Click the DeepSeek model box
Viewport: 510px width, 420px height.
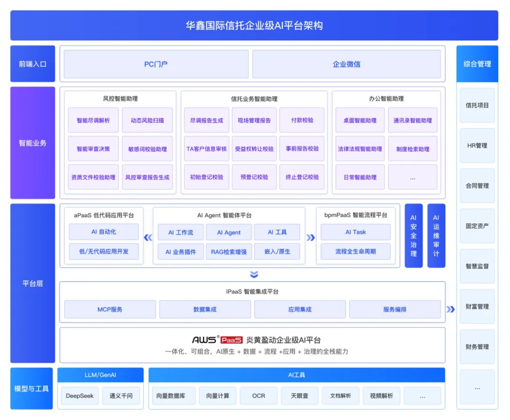(80, 396)
